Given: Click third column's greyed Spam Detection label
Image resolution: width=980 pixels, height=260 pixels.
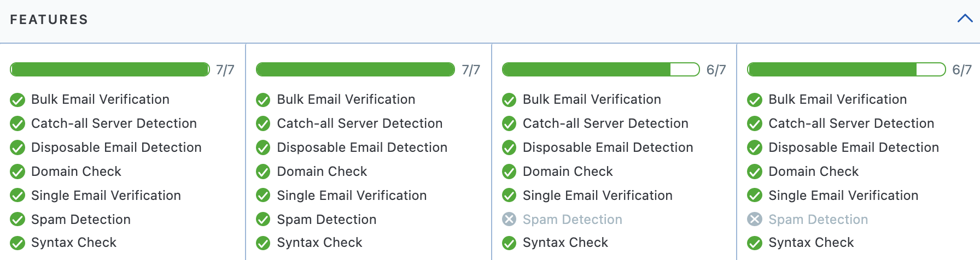Looking at the screenshot, I should [572, 220].
